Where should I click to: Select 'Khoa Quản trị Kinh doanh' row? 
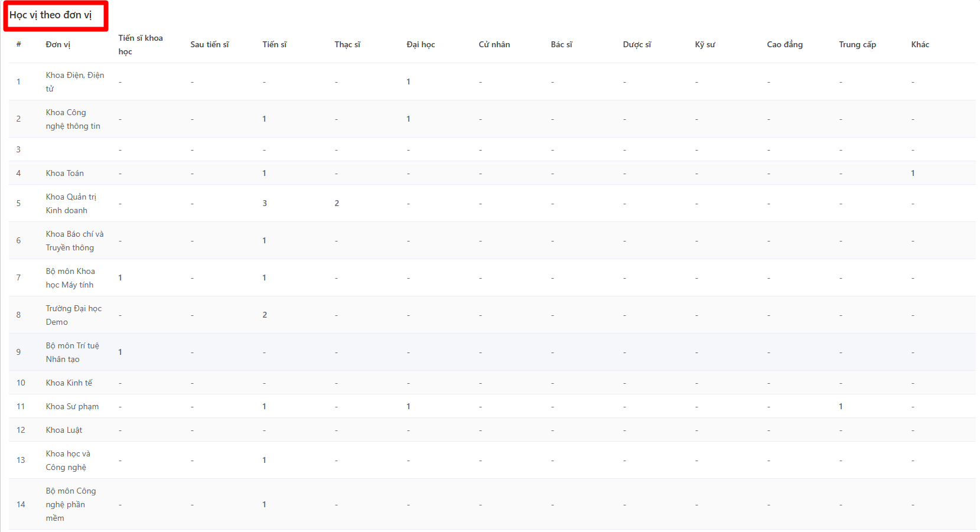pyautogui.click(x=70, y=204)
